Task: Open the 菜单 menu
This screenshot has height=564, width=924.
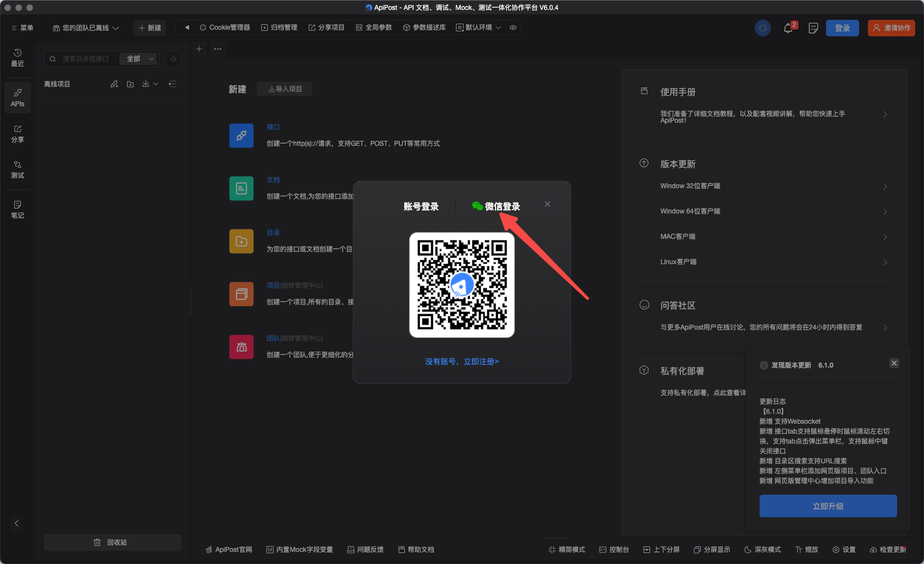Action: [22, 28]
